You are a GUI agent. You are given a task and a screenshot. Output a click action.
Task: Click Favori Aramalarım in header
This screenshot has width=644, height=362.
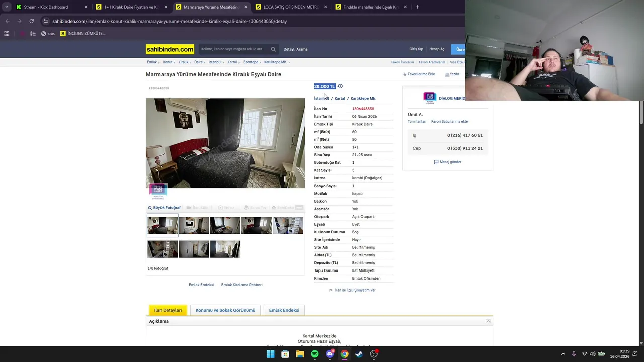pos(432,62)
